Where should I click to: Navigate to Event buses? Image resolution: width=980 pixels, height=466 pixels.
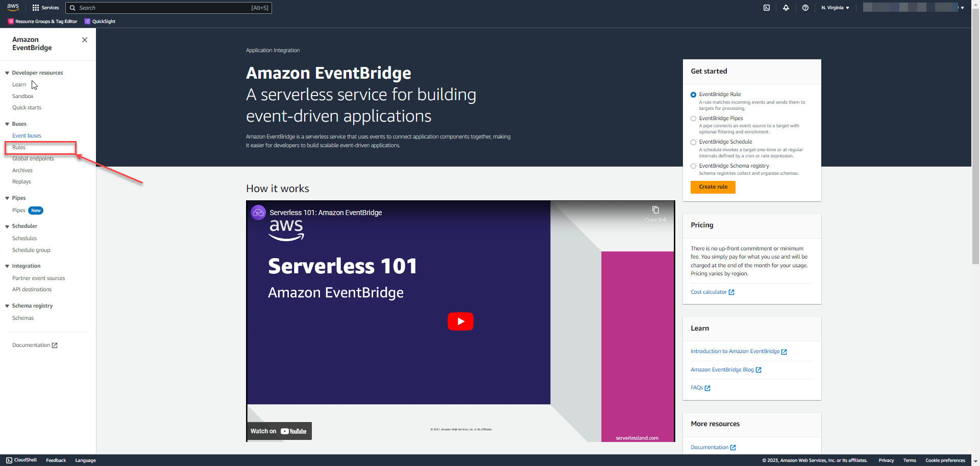(x=27, y=135)
